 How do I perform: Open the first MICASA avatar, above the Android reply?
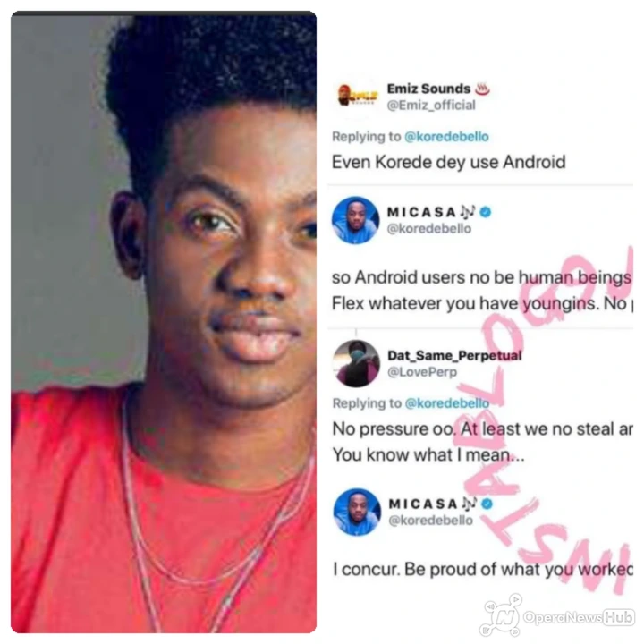pyautogui.click(x=355, y=220)
